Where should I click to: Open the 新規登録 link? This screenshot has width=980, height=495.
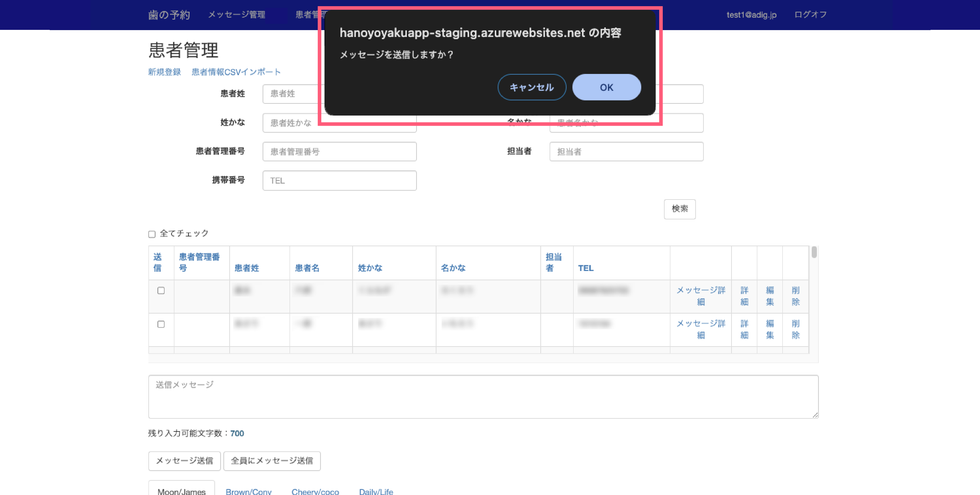point(164,72)
